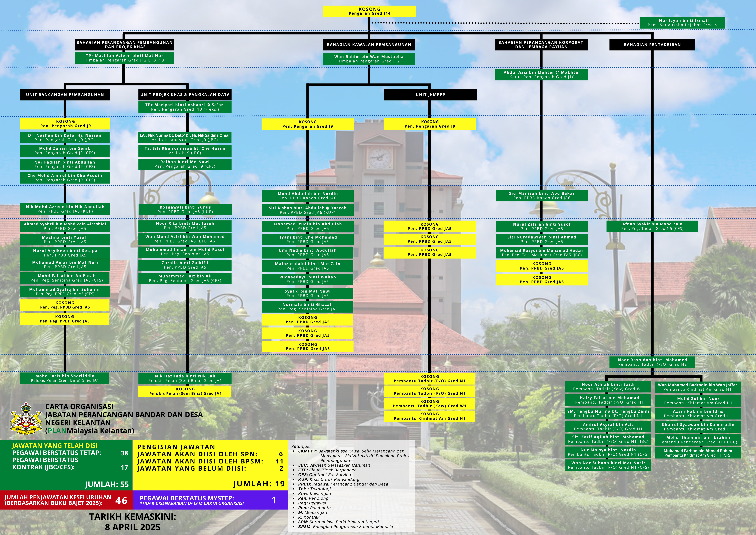
Task: Click Widyaedayu binti Wahab box
Action: 307,279
